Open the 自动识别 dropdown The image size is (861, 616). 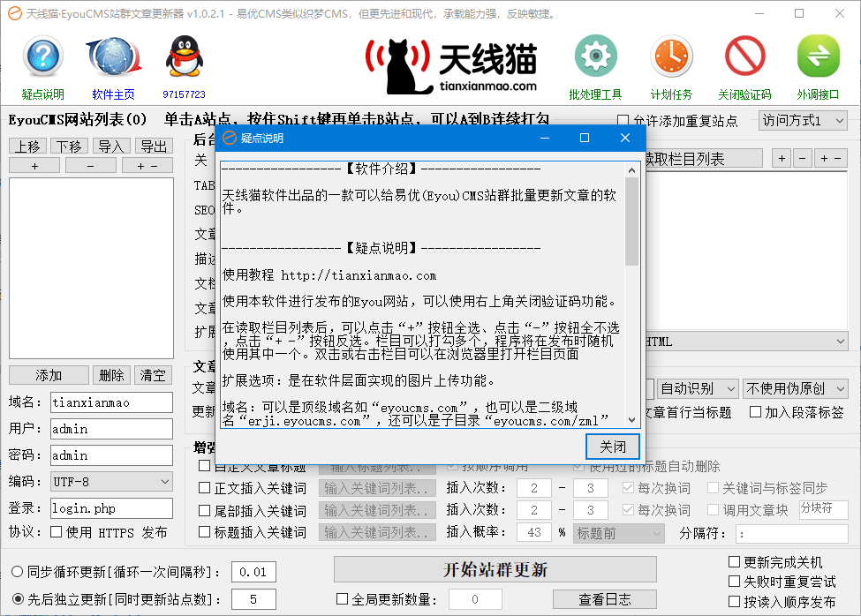[x=698, y=389]
